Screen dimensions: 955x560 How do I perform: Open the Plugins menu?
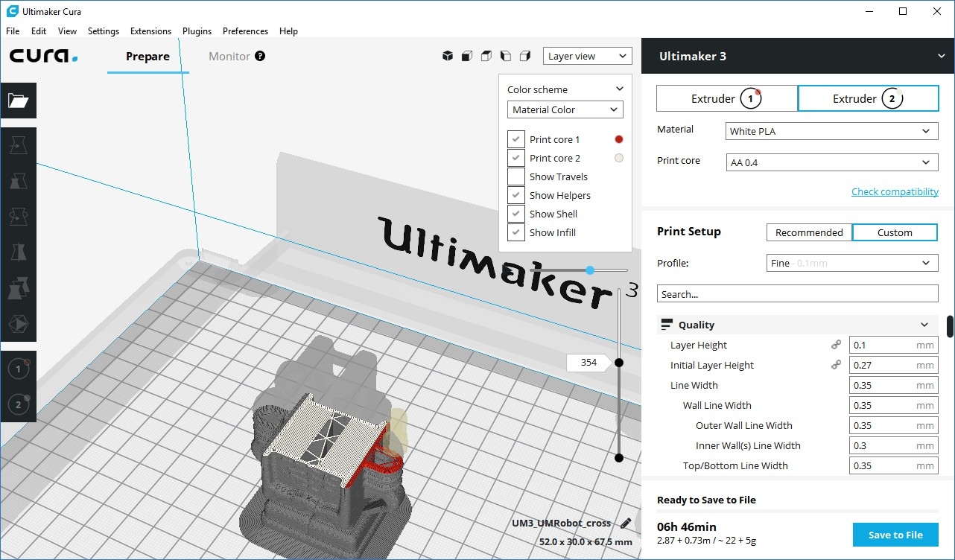click(197, 31)
